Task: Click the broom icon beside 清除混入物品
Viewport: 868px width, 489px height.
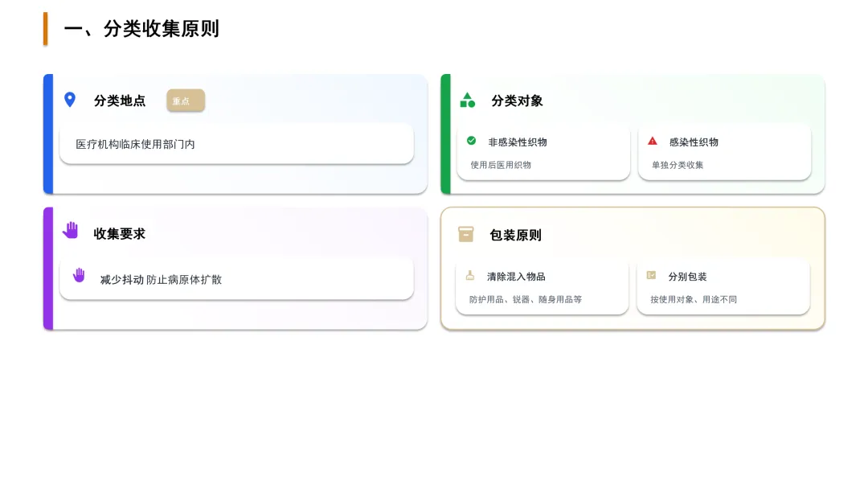Action: coord(470,275)
